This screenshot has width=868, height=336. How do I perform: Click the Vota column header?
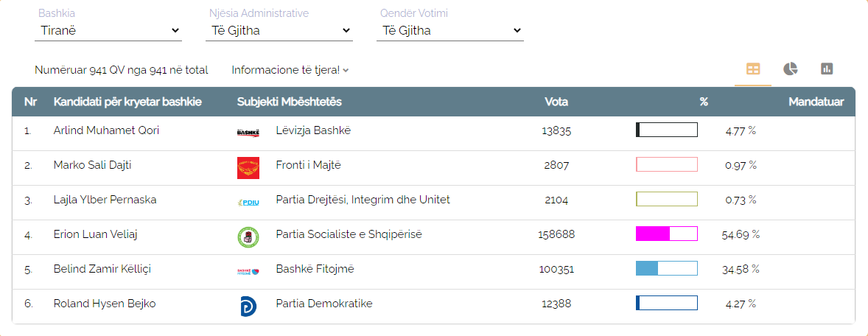[x=556, y=102]
